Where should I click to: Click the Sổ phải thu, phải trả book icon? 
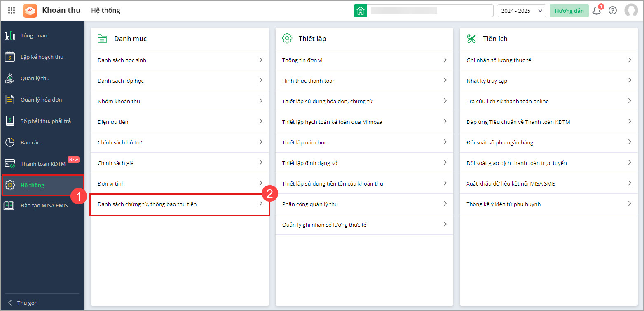click(x=10, y=121)
